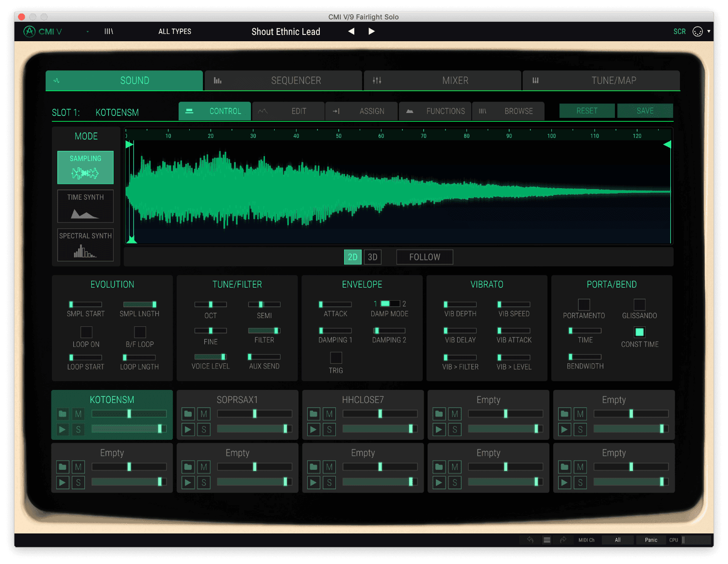Expand the MIDI settings arrow at top right
The image size is (728, 564).
[x=709, y=32]
